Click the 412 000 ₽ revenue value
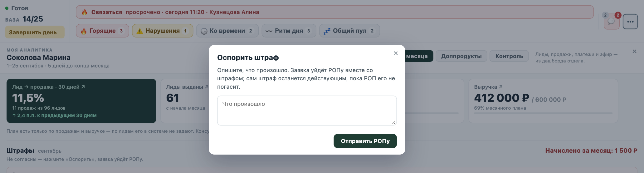644x173 pixels. (x=501, y=98)
